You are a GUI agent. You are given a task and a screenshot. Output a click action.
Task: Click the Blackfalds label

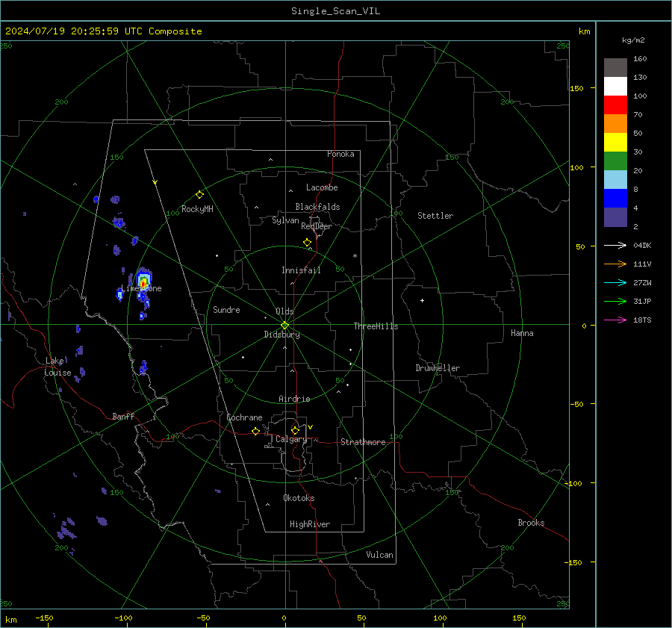pos(317,207)
